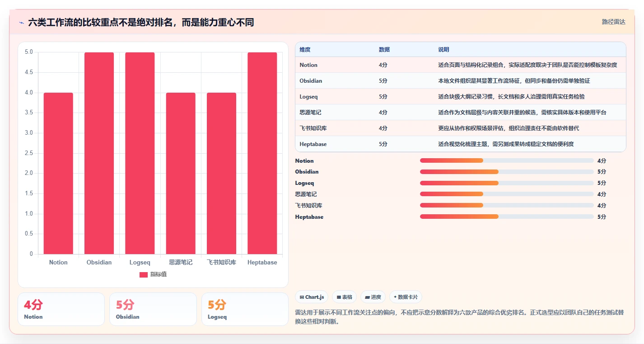Click the 5分 score in Obsidian's table row
The height and width of the screenshot is (344, 644).
[x=383, y=81]
